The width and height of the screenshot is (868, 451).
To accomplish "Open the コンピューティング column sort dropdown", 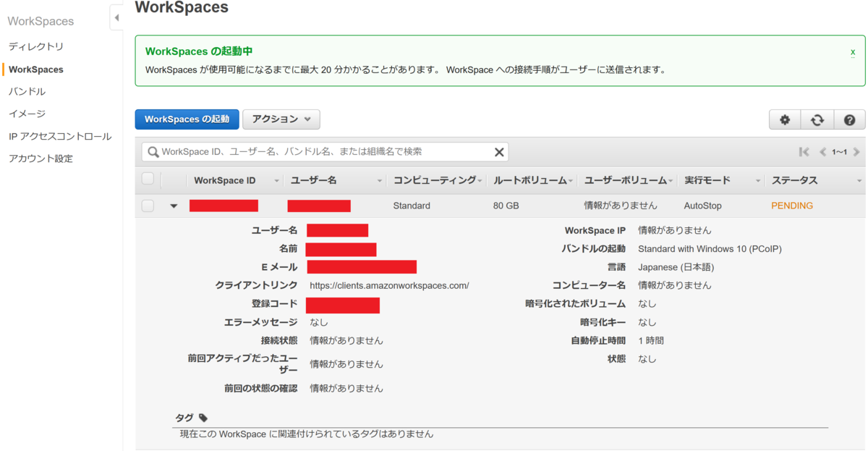I will (481, 180).
